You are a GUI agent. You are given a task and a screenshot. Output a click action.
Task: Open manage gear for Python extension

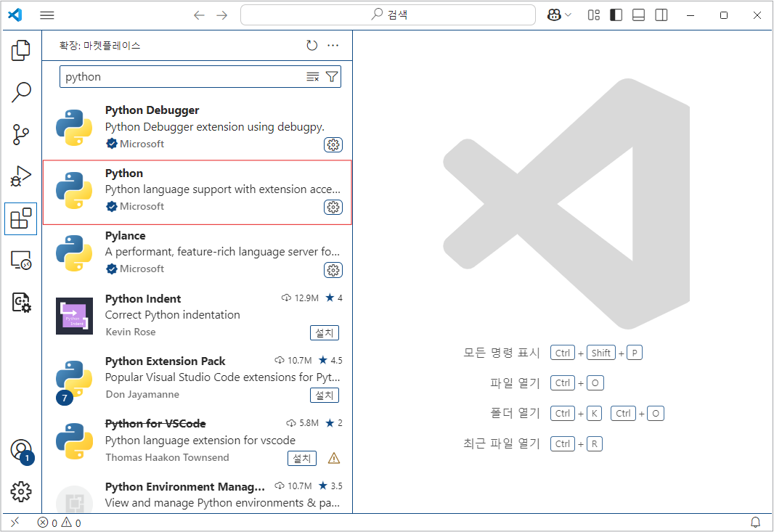click(333, 208)
